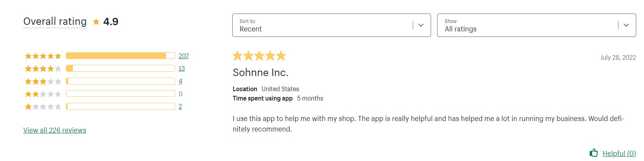644x161 pixels.
Task: Click the thumbs-up Helpful icon
Action: point(594,153)
